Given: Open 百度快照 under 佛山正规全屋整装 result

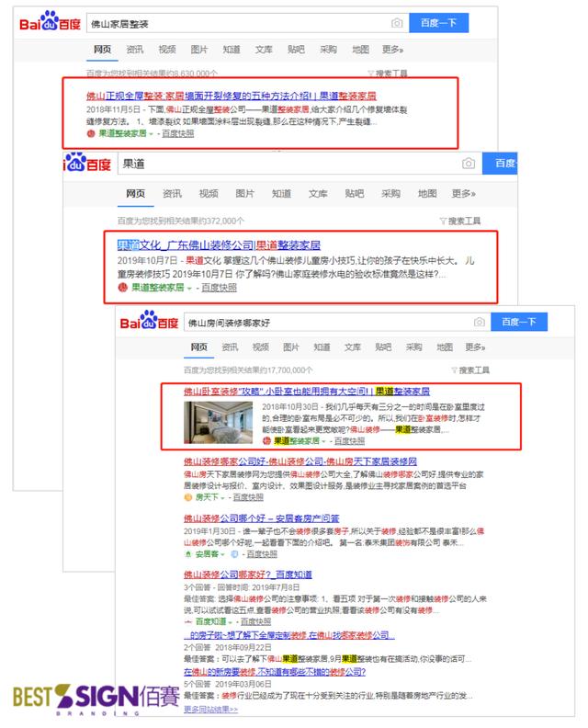Looking at the screenshot, I should pos(177,133).
